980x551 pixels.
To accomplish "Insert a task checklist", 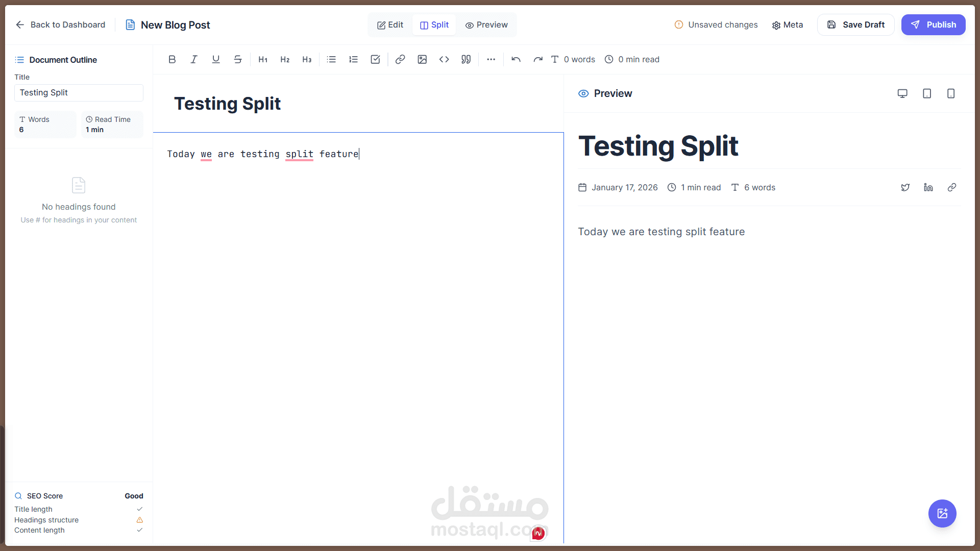I will pyautogui.click(x=375, y=59).
